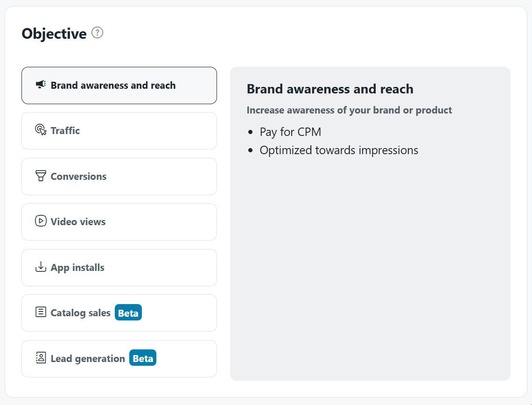Choose the Traffic objective option
The height and width of the screenshot is (405, 532).
click(x=119, y=131)
